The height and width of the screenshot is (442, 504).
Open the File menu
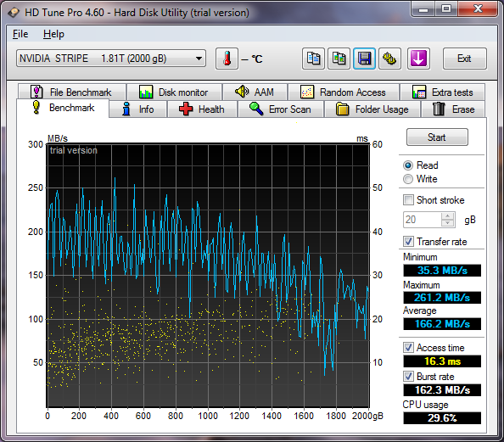[x=20, y=34]
